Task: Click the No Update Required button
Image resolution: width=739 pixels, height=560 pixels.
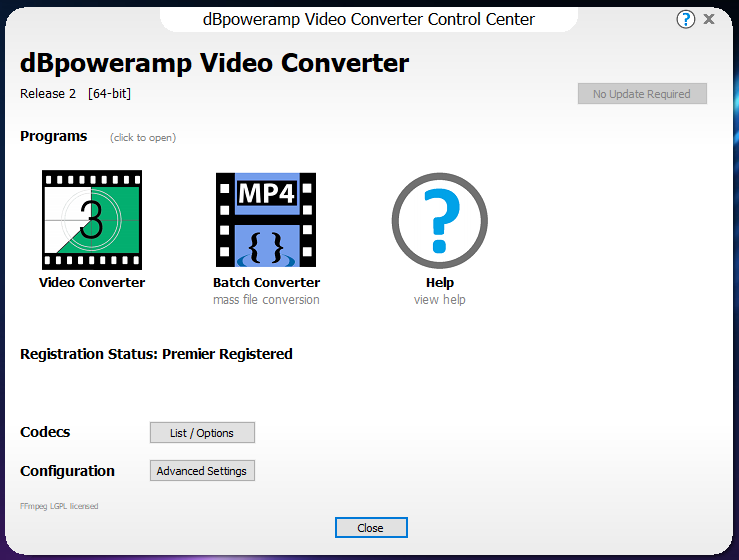Action: [642, 94]
